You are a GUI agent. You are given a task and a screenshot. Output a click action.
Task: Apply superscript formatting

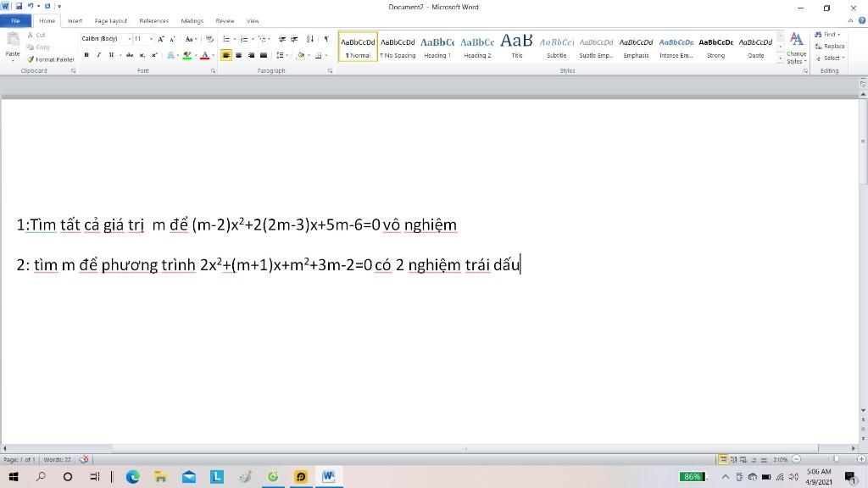pos(154,55)
